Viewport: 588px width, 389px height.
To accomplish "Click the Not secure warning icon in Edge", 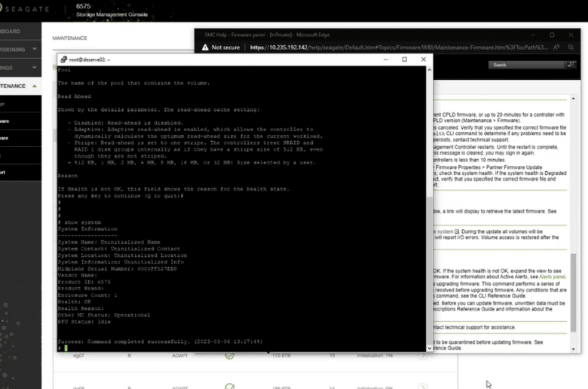I will pyautogui.click(x=205, y=47).
